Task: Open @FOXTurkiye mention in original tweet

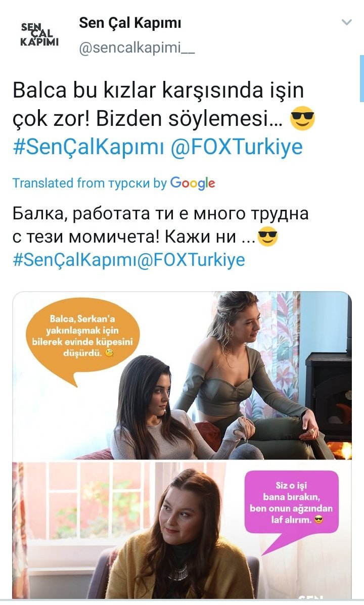Action: (x=236, y=148)
